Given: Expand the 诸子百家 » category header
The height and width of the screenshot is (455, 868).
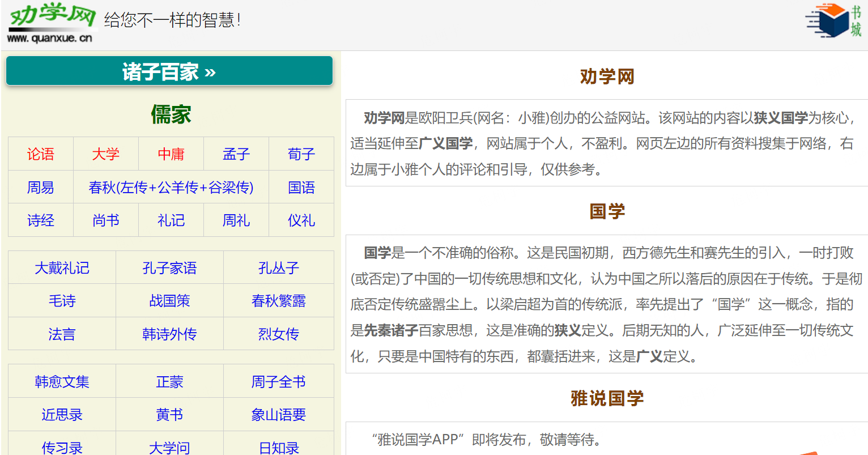Looking at the screenshot, I should point(169,71).
